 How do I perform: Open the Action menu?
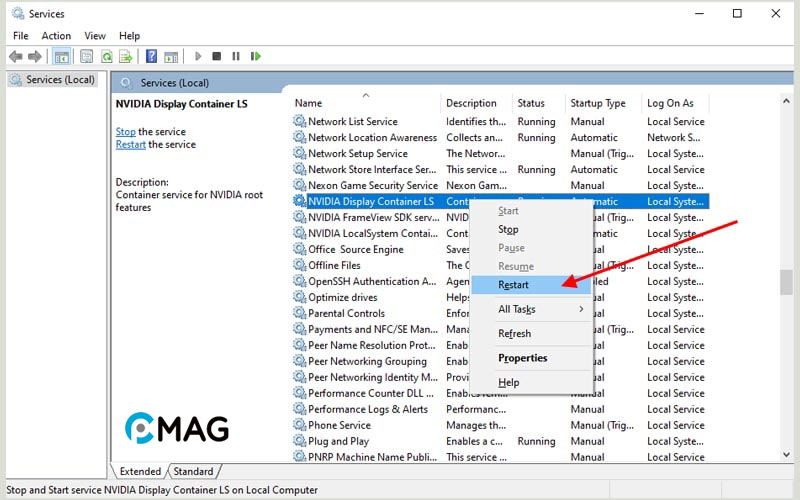coord(56,36)
